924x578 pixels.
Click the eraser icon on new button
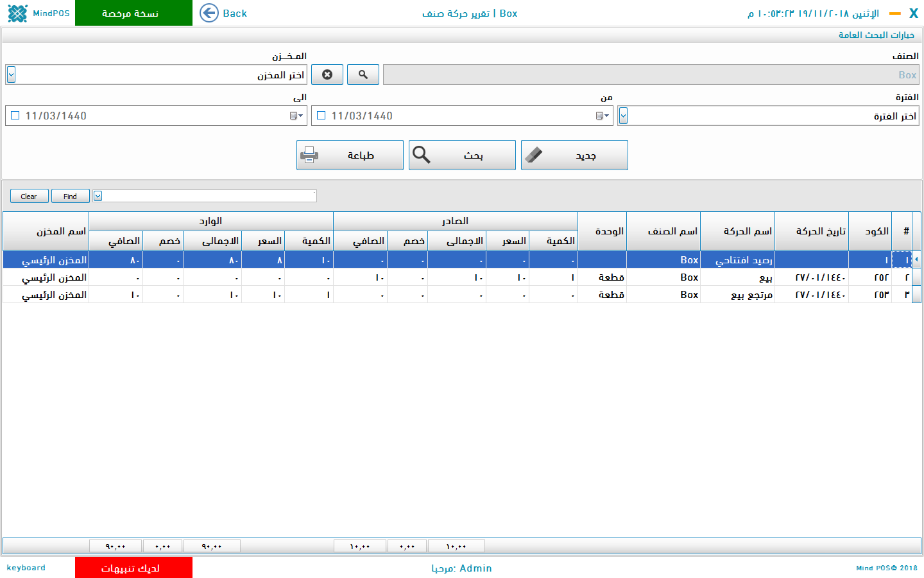[x=534, y=155]
